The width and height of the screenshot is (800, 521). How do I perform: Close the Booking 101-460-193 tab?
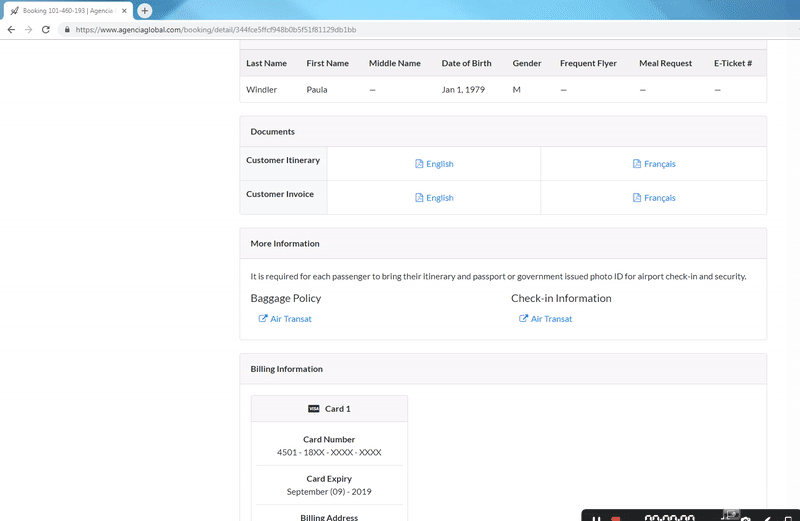[124, 10]
